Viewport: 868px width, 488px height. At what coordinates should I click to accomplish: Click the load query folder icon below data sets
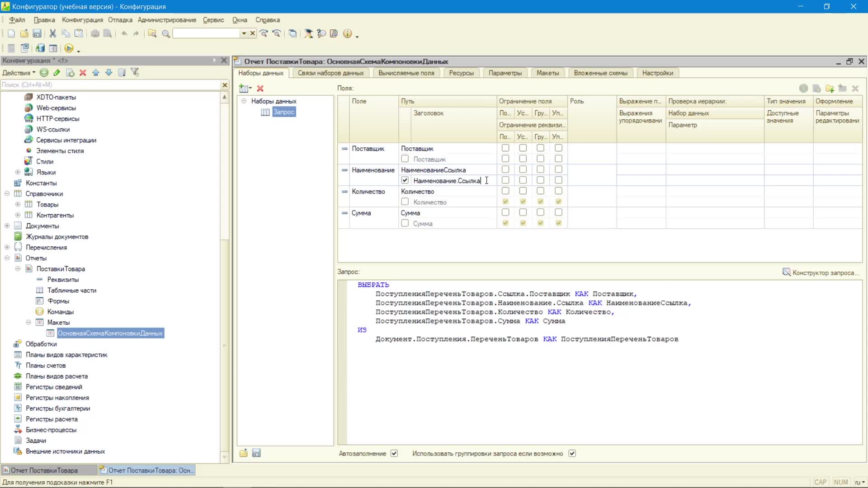pos(244,453)
